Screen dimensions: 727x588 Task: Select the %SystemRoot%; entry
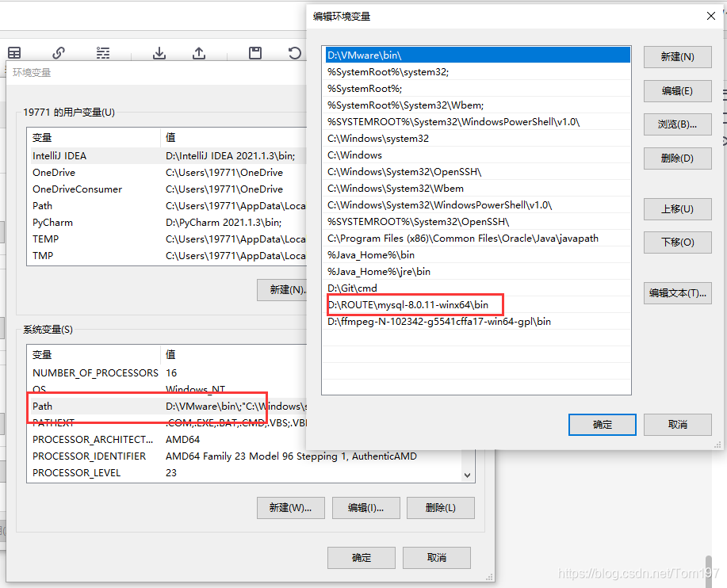[477, 89]
